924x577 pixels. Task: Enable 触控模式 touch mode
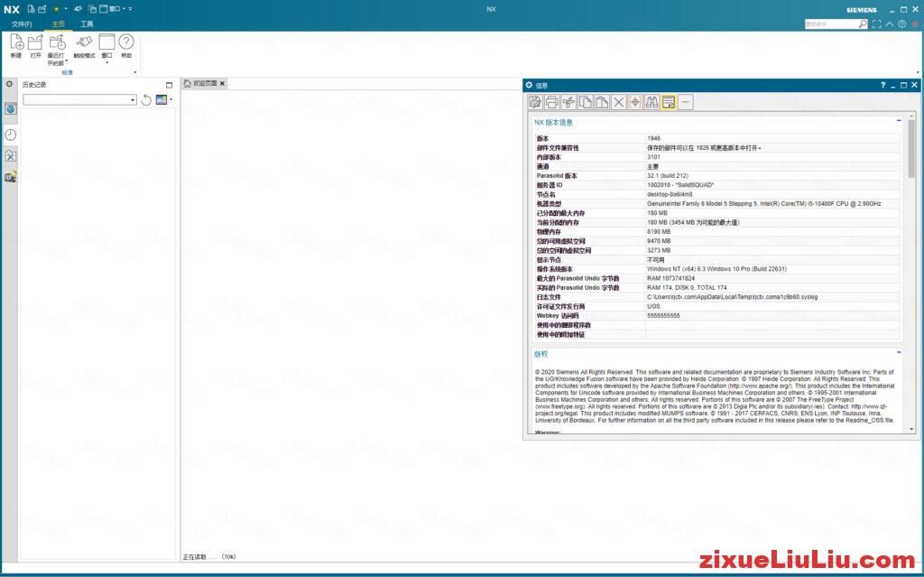(x=84, y=42)
